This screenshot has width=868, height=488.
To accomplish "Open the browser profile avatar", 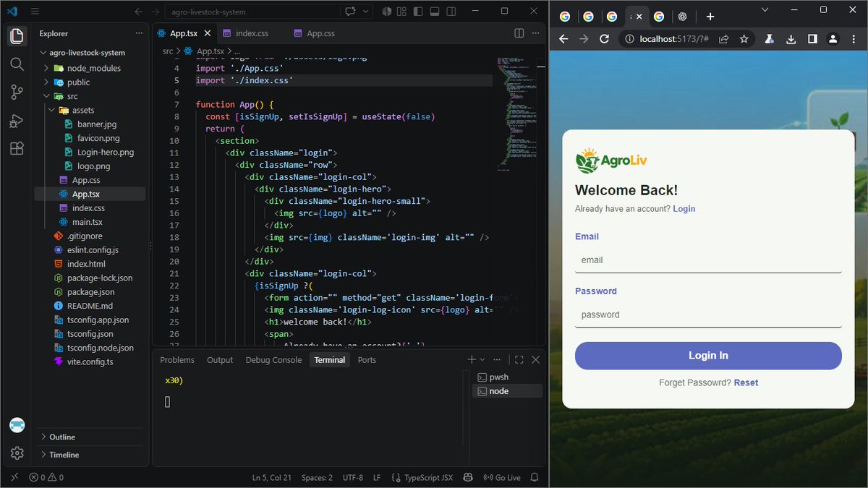I will pyautogui.click(x=833, y=39).
